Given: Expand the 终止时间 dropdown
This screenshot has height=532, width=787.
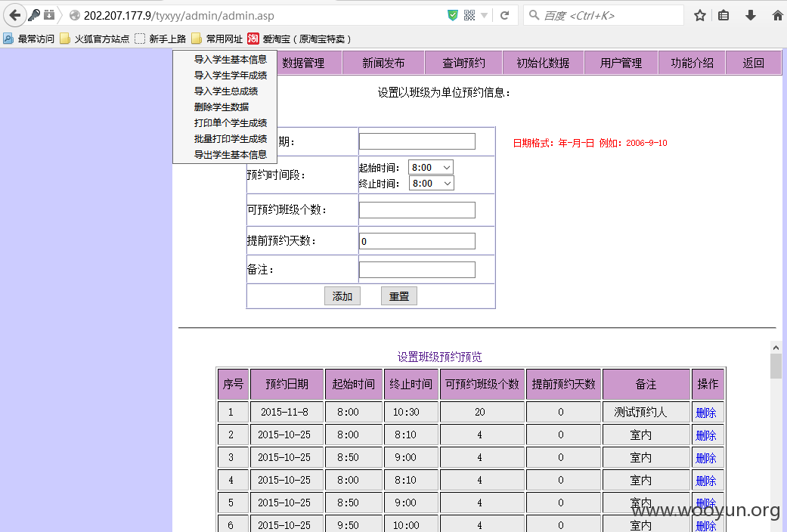Looking at the screenshot, I should coord(431,183).
